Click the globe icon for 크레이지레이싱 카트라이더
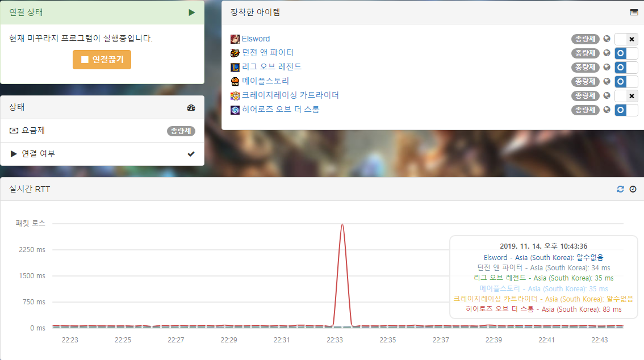The width and height of the screenshot is (644, 360). [607, 95]
